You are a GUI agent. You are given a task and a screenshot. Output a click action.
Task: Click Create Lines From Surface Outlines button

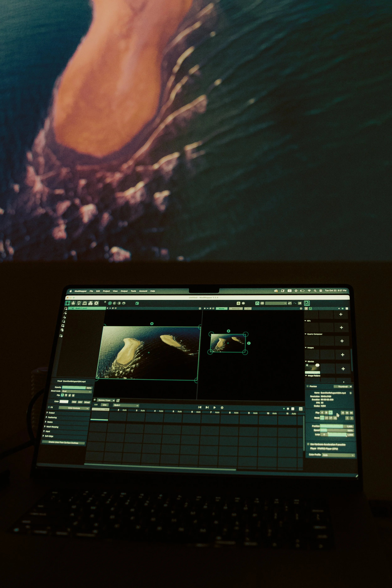point(63,442)
